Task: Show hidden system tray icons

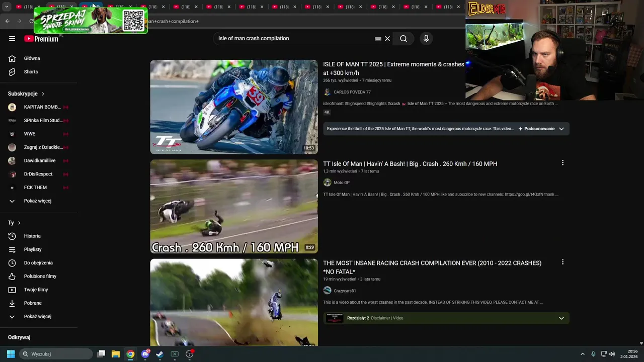Action: tap(583, 354)
